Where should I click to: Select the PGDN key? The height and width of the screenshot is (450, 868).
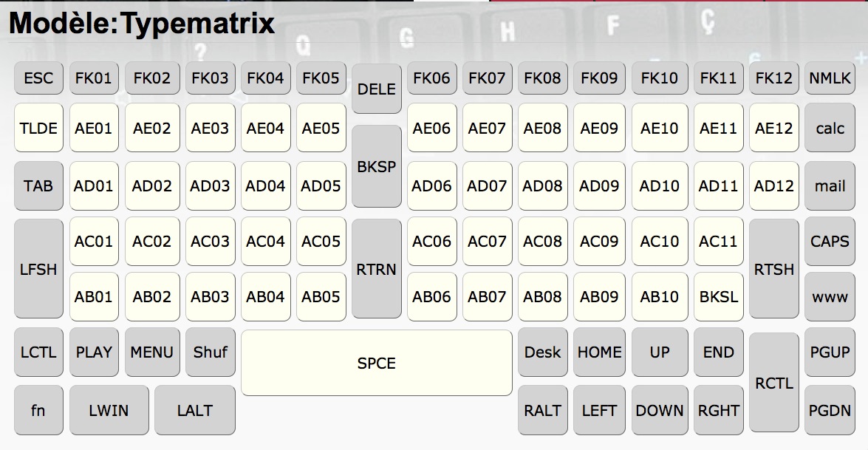click(830, 410)
